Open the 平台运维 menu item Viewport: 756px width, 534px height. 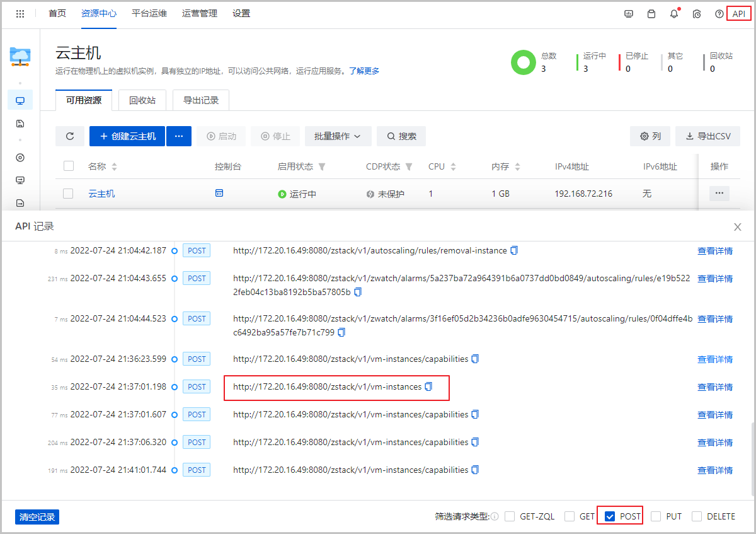pos(149,13)
